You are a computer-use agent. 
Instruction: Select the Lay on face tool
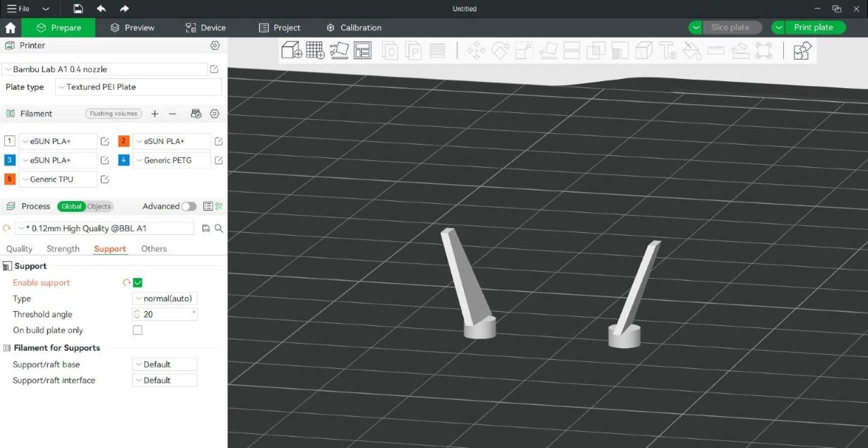[548, 50]
